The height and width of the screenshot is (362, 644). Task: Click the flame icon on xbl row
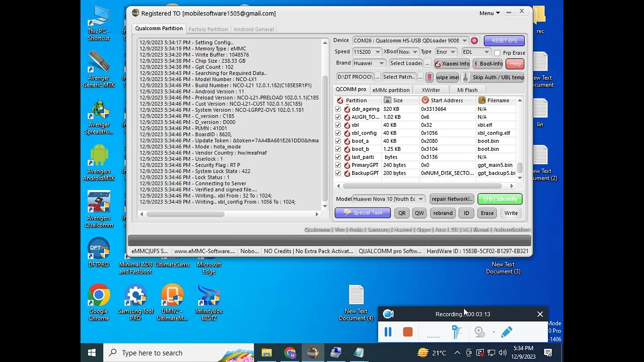click(x=347, y=125)
